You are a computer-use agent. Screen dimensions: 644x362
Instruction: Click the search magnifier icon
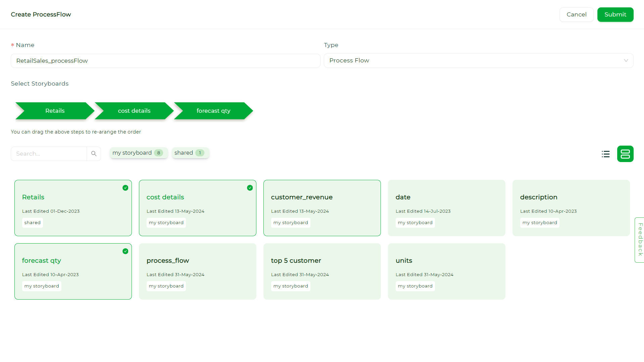click(x=94, y=154)
